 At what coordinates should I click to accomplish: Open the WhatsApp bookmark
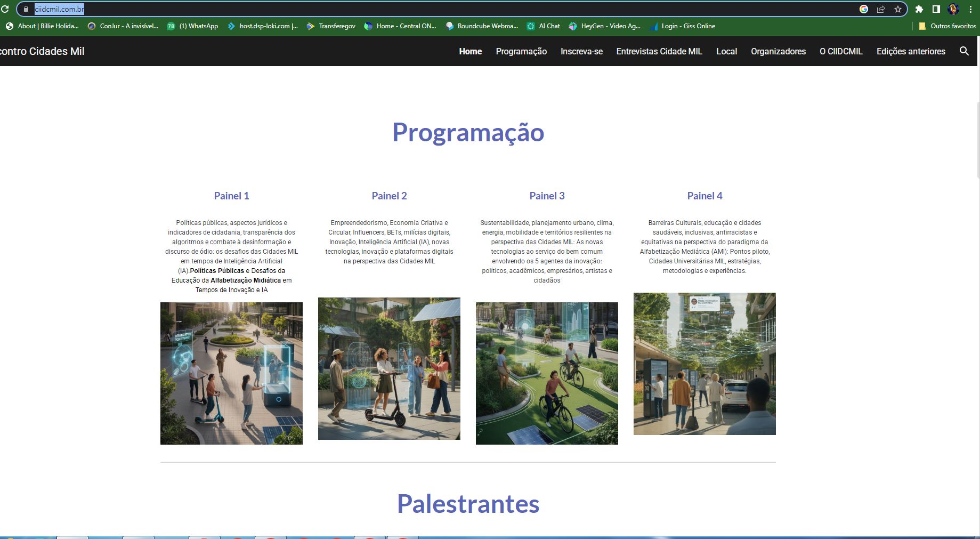[x=192, y=26]
